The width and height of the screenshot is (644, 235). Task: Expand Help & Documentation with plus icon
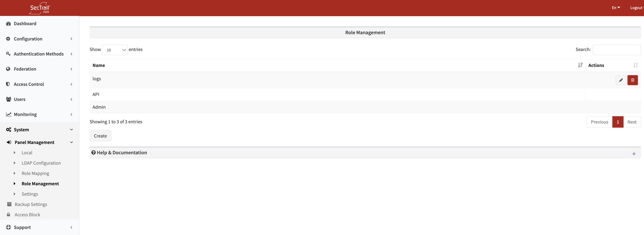tap(634, 154)
